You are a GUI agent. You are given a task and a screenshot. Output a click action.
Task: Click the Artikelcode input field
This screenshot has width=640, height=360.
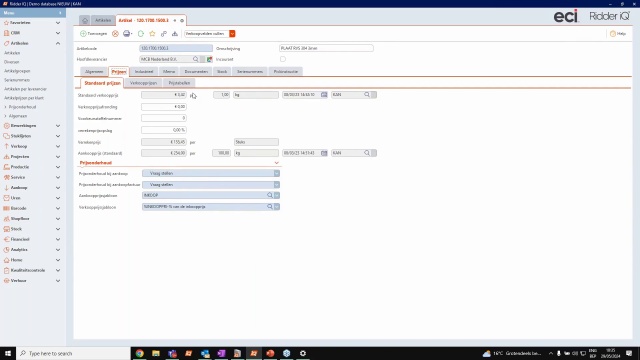click(x=176, y=48)
